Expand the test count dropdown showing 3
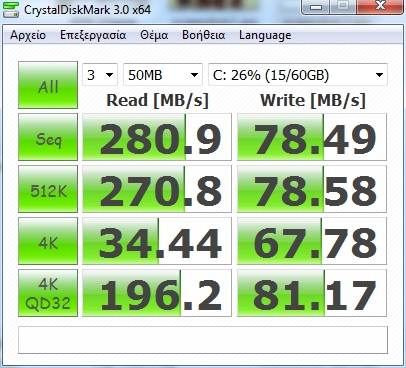The height and width of the screenshot is (368, 406). point(100,75)
